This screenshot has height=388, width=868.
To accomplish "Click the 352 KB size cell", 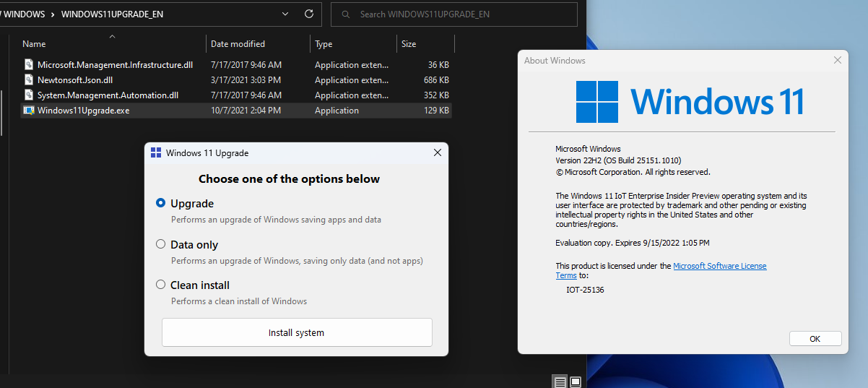I will [x=436, y=95].
